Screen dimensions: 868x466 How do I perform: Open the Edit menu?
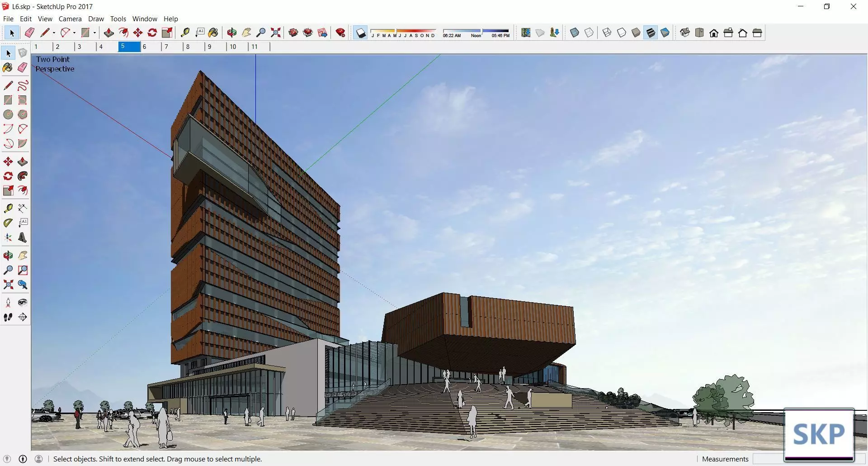coord(26,19)
